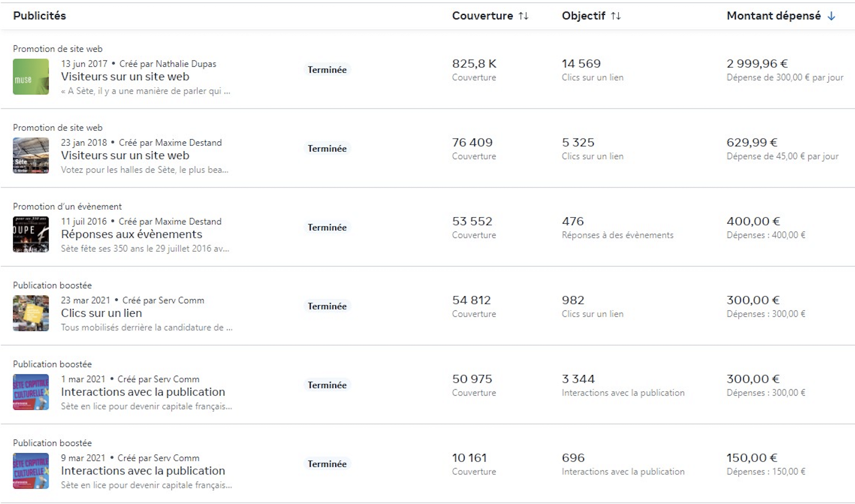Viewport: 855px width, 504px height.
Task: Open the Sète halles ad thumbnail
Action: pyautogui.click(x=31, y=155)
